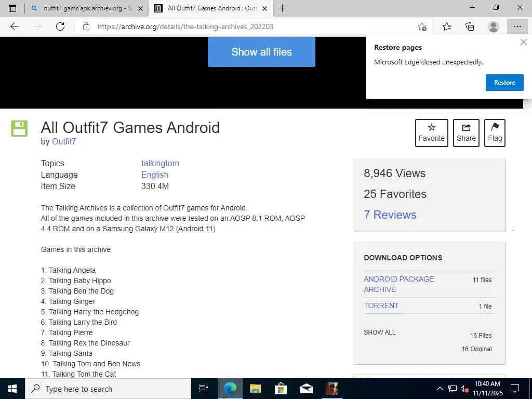Screen dimensions: 532x399
Task: Click the Share button
Action: pos(466,133)
